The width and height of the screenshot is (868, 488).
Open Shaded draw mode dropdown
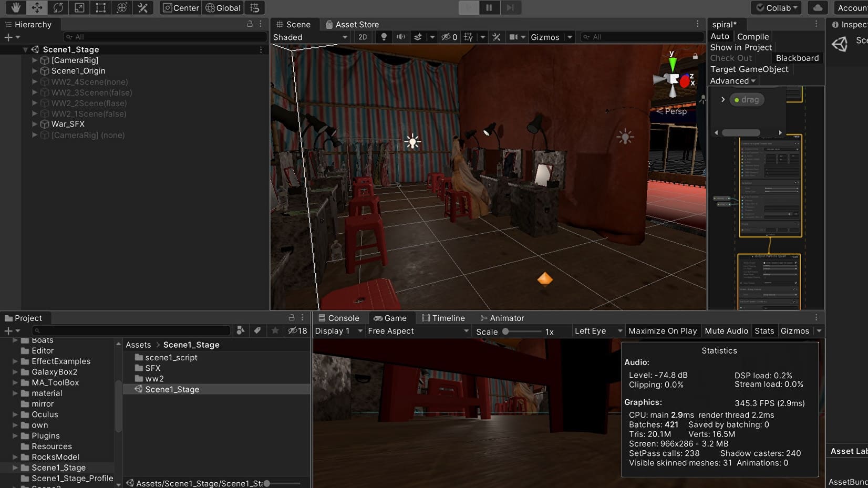[310, 37]
